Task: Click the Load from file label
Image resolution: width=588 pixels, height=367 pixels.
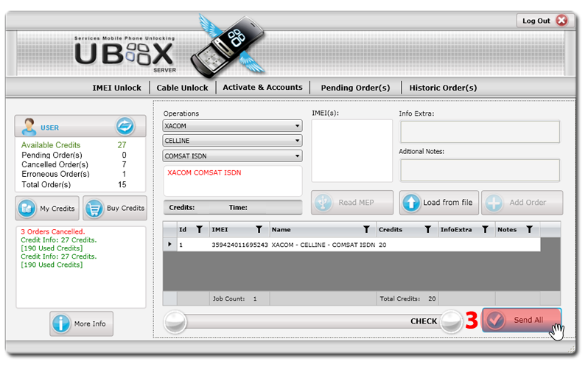Action: tap(448, 203)
